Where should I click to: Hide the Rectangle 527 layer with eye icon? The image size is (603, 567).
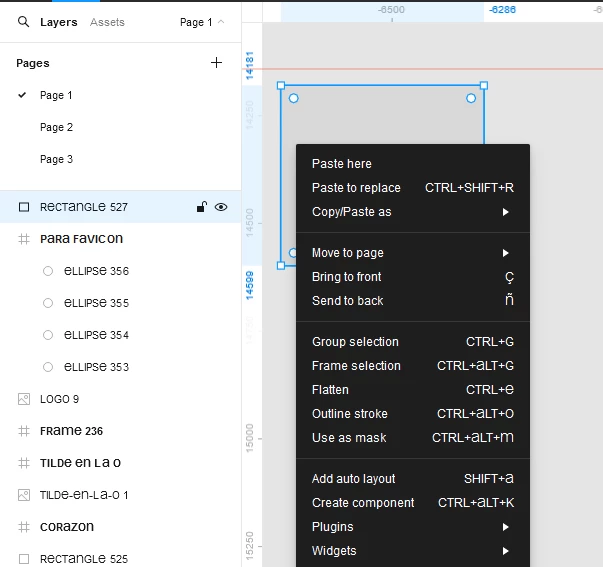click(221, 207)
